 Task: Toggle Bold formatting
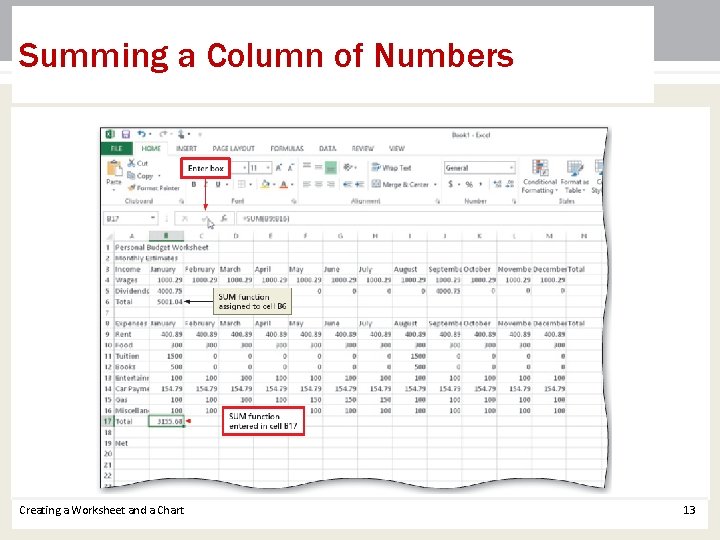pyautogui.click(x=194, y=184)
